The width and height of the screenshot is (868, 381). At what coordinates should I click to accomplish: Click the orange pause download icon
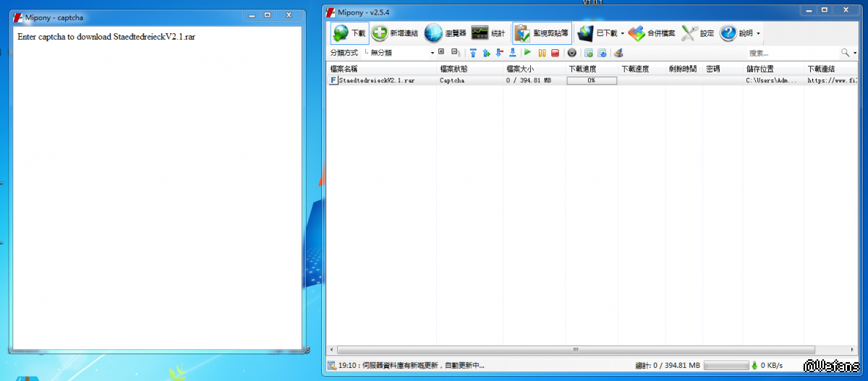542,53
